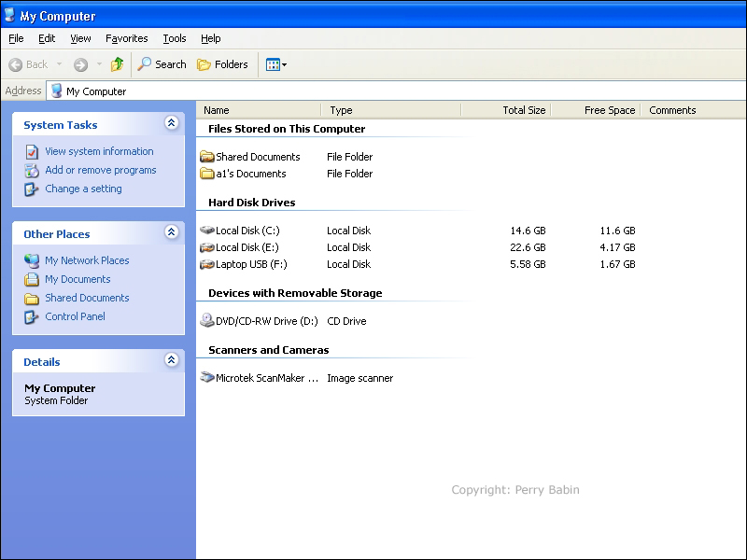
Task: Click the CD Drive type text
Action: pyautogui.click(x=346, y=321)
